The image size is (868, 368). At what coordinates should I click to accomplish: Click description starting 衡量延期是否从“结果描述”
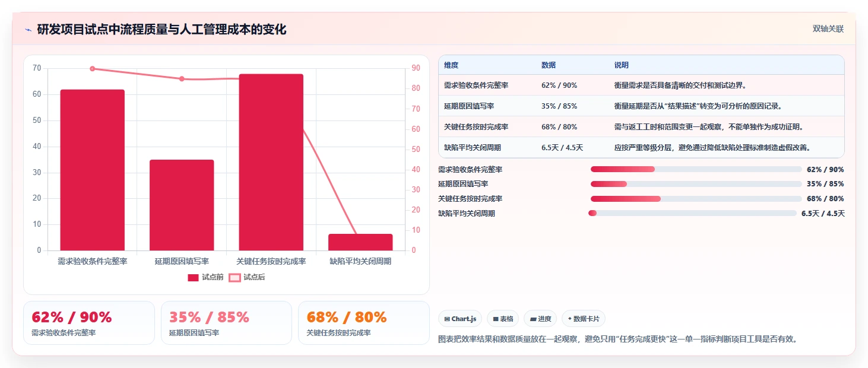point(698,106)
